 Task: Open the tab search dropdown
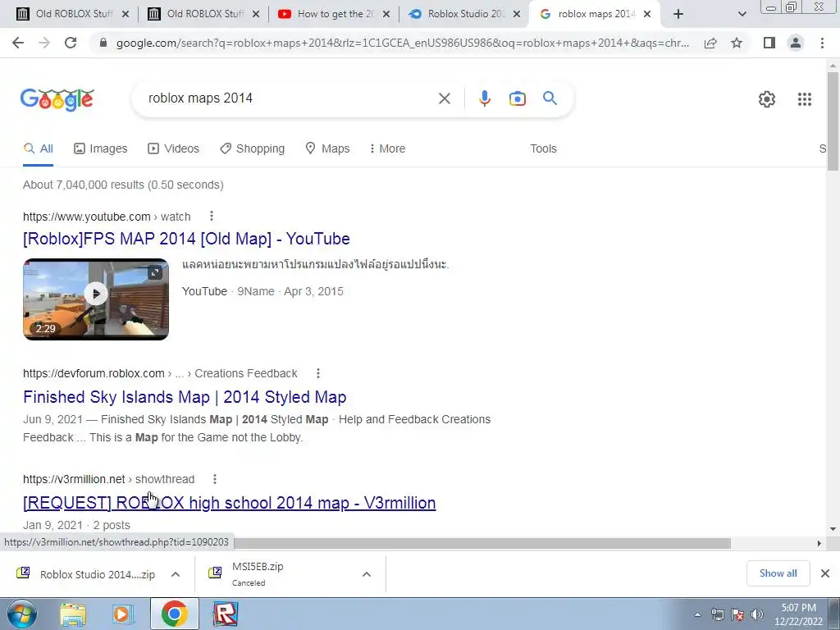click(742, 15)
